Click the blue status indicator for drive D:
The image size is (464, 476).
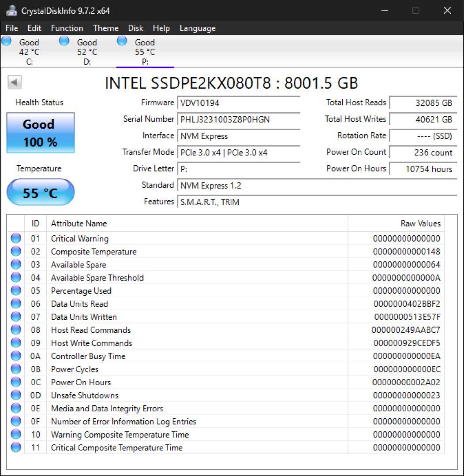coord(64,41)
